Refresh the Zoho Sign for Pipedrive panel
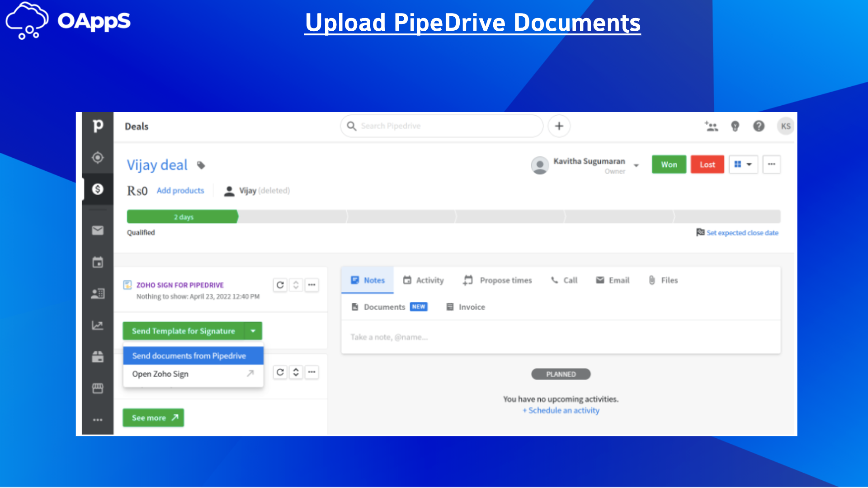 tap(280, 285)
